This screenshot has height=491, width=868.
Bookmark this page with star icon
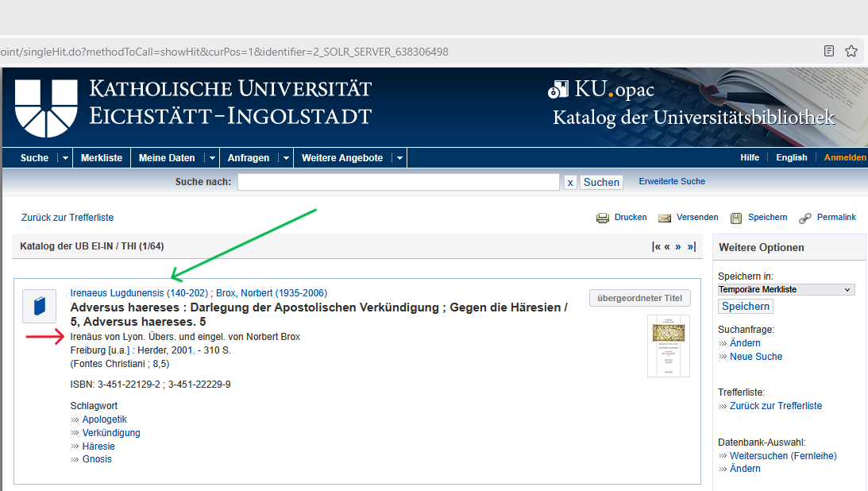click(x=851, y=51)
